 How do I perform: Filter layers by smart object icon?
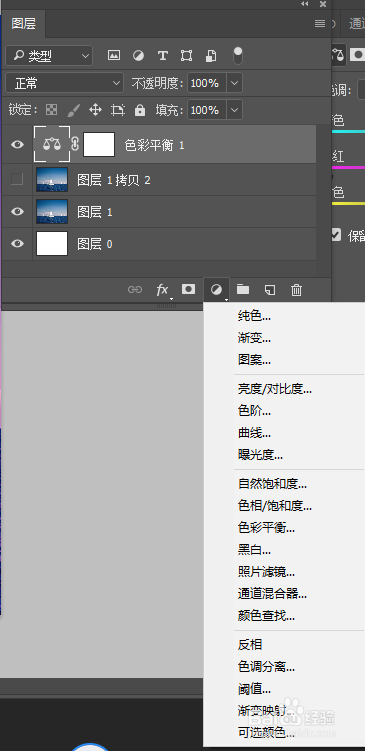pyautogui.click(x=211, y=56)
